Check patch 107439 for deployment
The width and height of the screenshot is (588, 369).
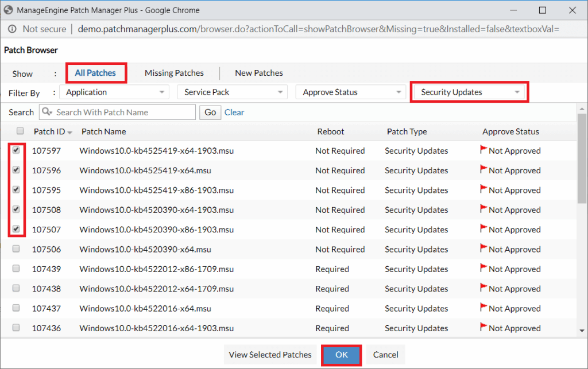[20, 269]
